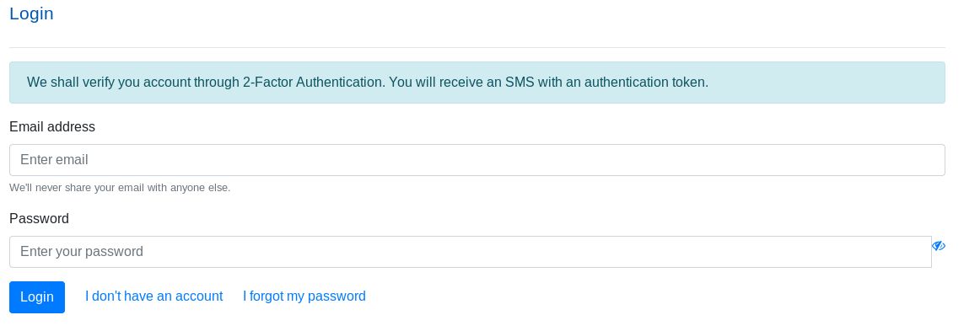Click the blue "Login" title text

(x=31, y=13)
